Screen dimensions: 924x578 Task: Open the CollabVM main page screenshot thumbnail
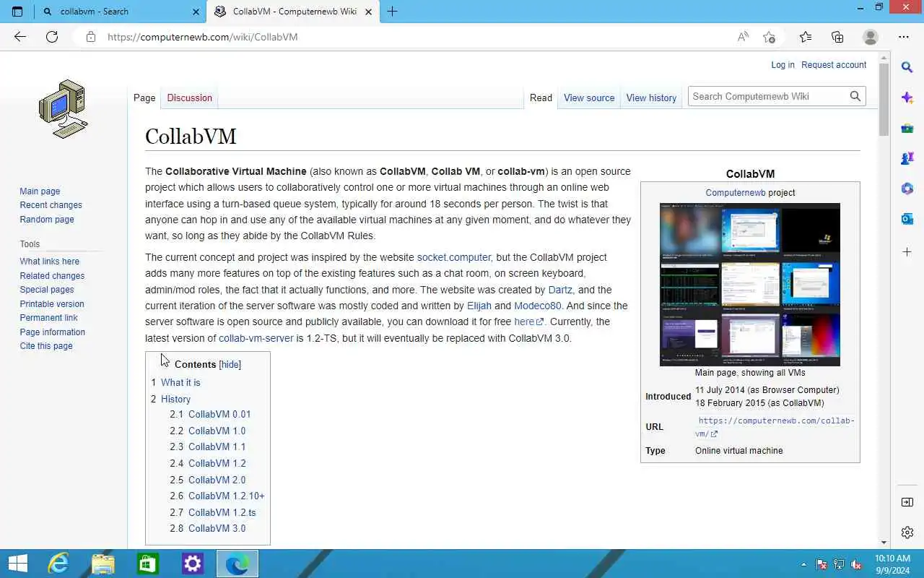(750, 285)
